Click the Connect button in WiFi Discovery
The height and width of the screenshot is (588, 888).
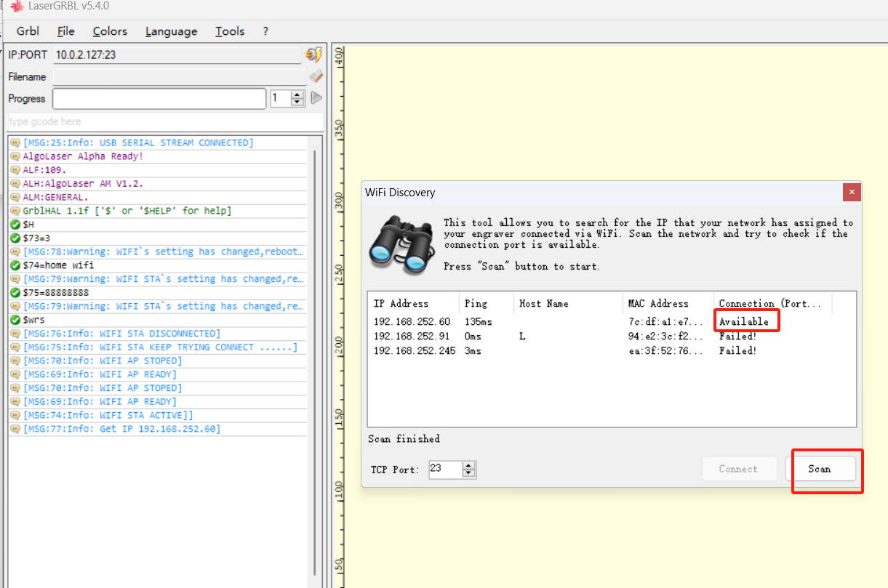point(738,469)
